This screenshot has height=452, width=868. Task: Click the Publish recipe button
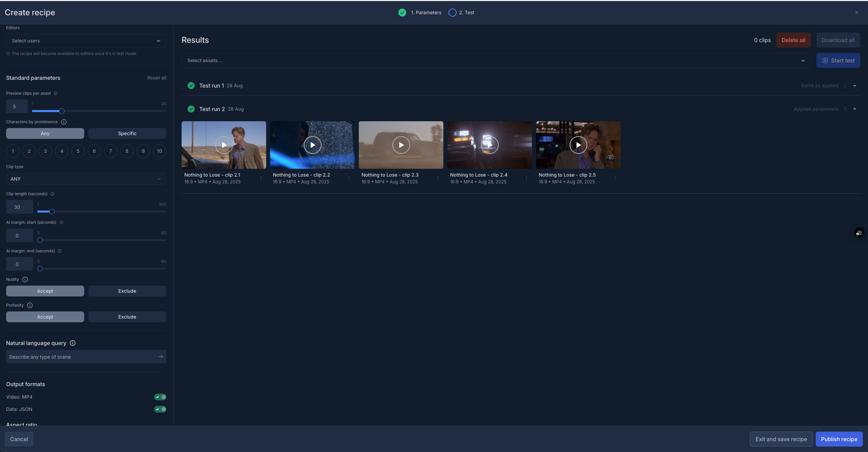pos(839,439)
